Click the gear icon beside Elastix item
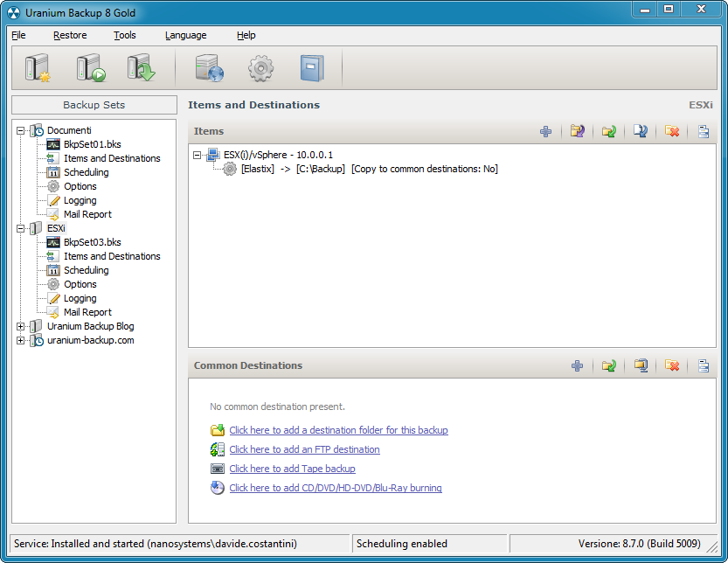The image size is (728, 563). (x=230, y=169)
